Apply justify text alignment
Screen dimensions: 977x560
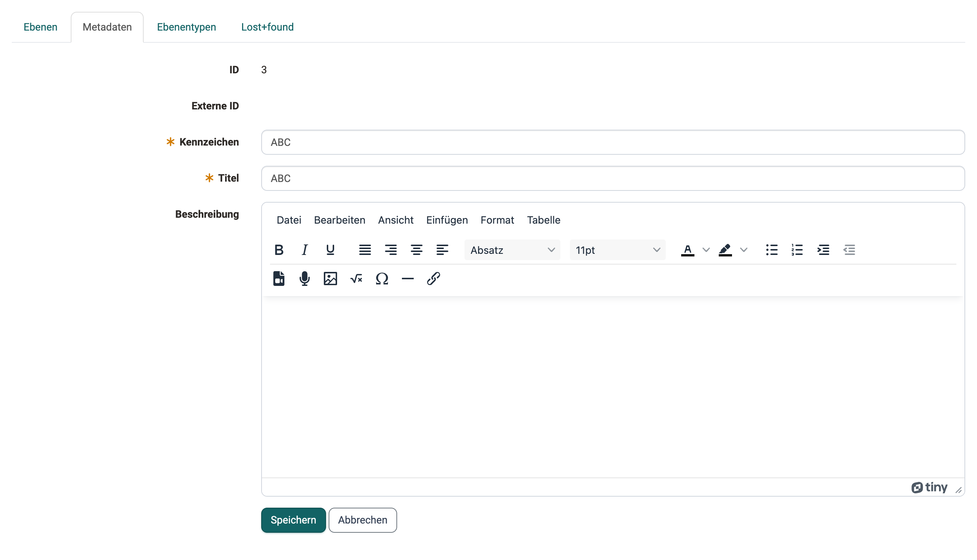point(365,250)
